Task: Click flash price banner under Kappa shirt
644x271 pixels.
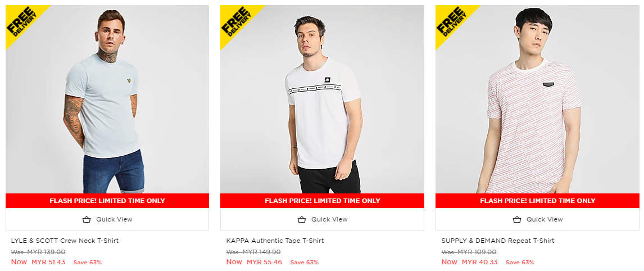Action: [x=322, y=201]
